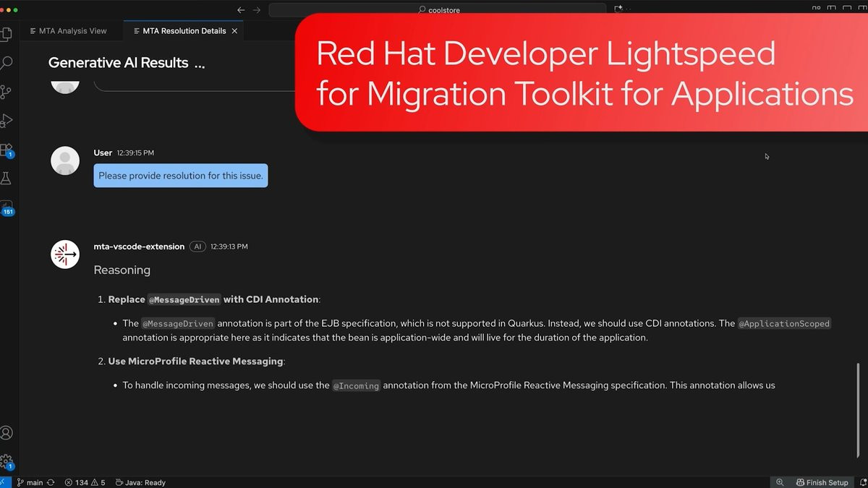Click the Reasoning heading
Screen dimensions: 868x488
click(x=122, y=270)
